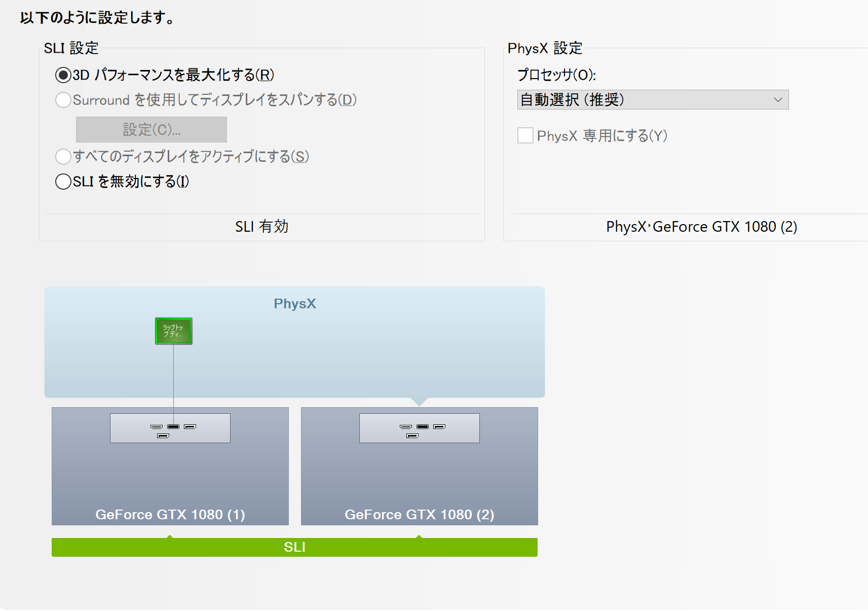Click the PhysX heading in the diagram
This screenshot has height=611, width=868.
pos(294,304)
